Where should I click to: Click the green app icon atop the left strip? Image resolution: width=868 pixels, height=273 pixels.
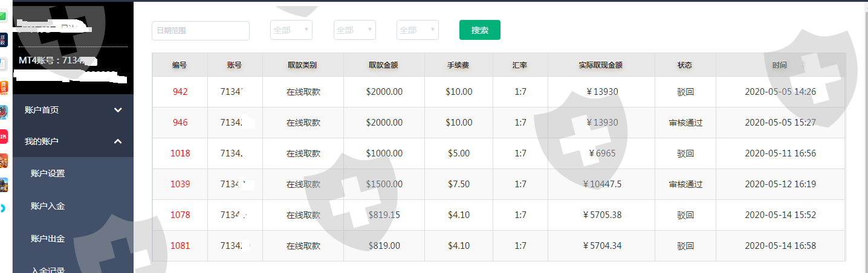[3, 16]
